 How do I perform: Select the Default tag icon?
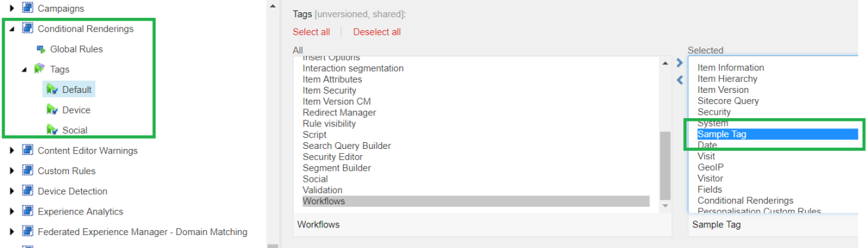click(53, 89)
